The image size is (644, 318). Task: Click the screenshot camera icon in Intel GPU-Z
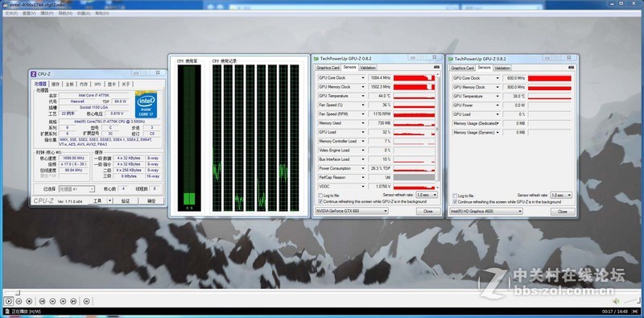tap(571, 68)
